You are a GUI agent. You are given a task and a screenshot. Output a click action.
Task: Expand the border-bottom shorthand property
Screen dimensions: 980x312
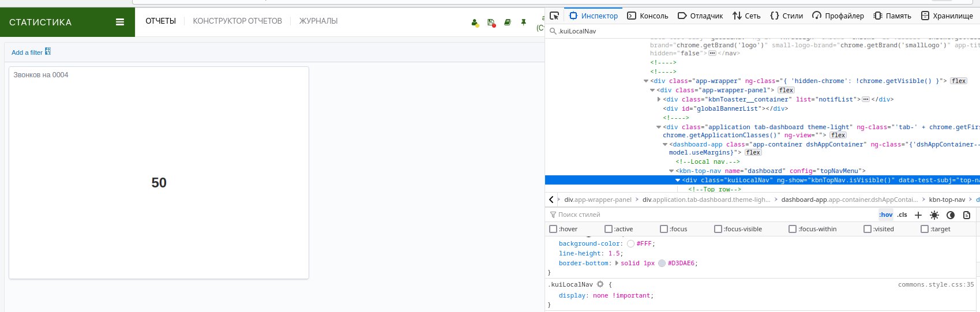(617, 263)
